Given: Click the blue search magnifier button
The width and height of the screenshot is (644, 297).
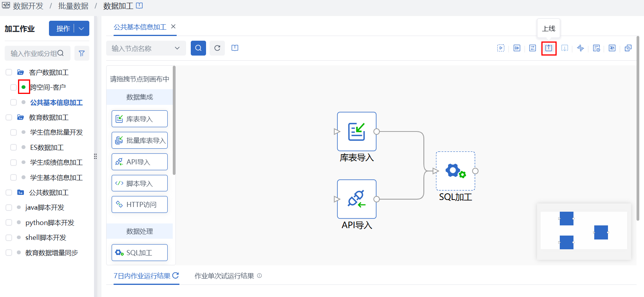Looking at the screenshot, I should 198,48.
